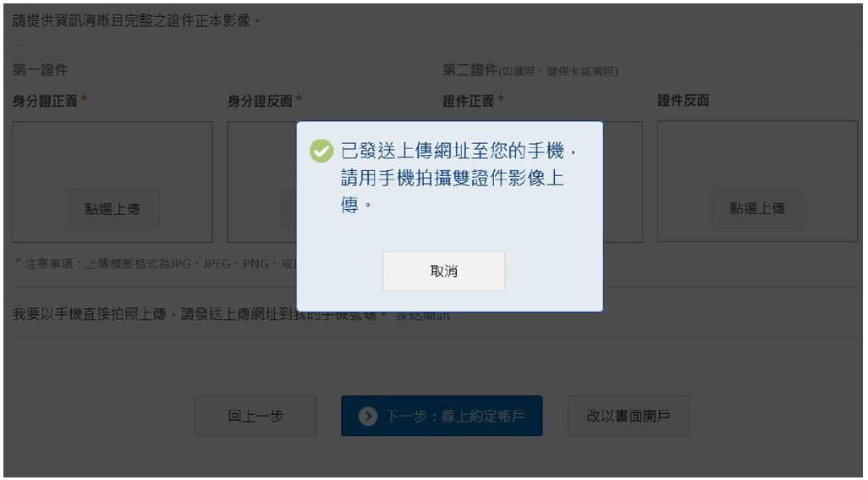Click the 證件正面 field label
This screenshot has height=480, width=868.
pos(469,101)
